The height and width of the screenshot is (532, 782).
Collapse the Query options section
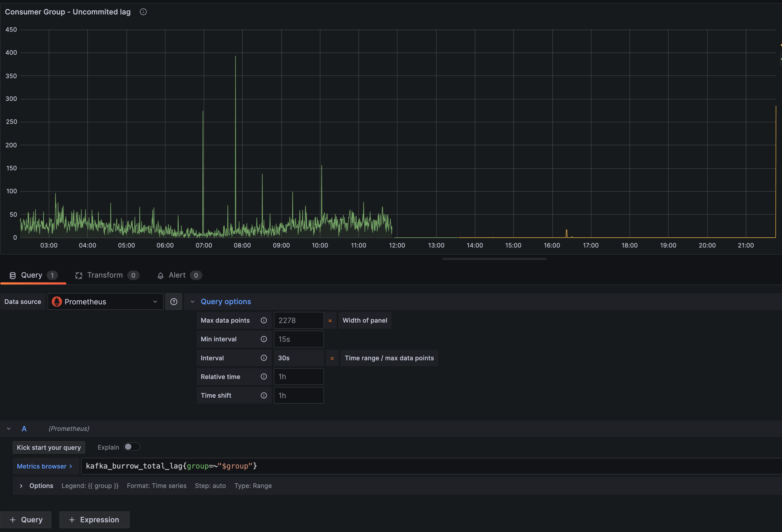(x=192, y=301)
